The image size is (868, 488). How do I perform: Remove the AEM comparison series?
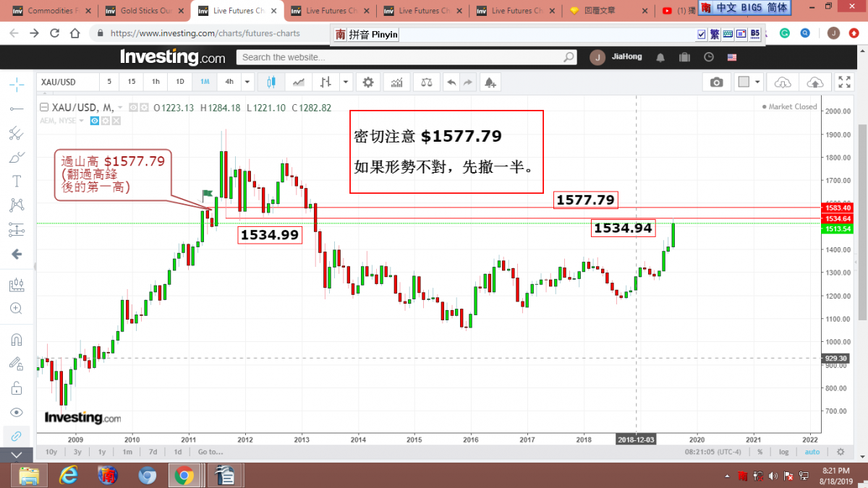pyautogui.click(x=115, y=121)
